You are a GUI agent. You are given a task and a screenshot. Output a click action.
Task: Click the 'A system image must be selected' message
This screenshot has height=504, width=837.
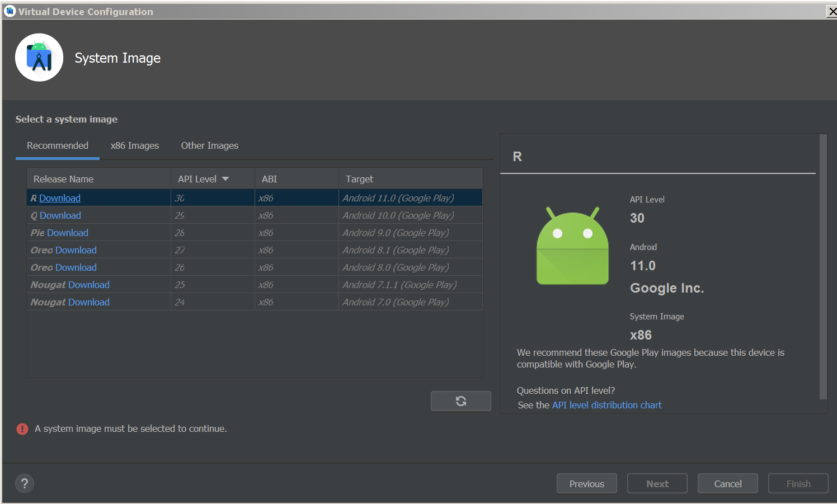(x=131, y=428)
